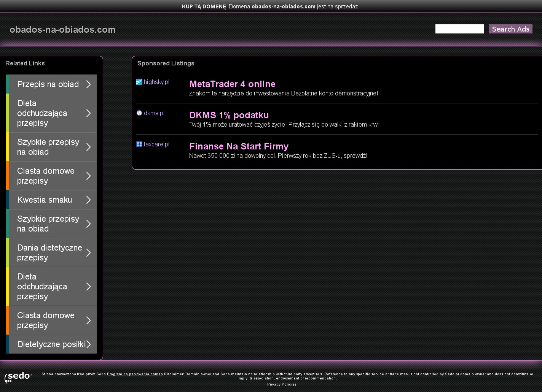Click the highsky.pl favicon icon
Viewport: 542px width, 392px height.
coord(139,82)
